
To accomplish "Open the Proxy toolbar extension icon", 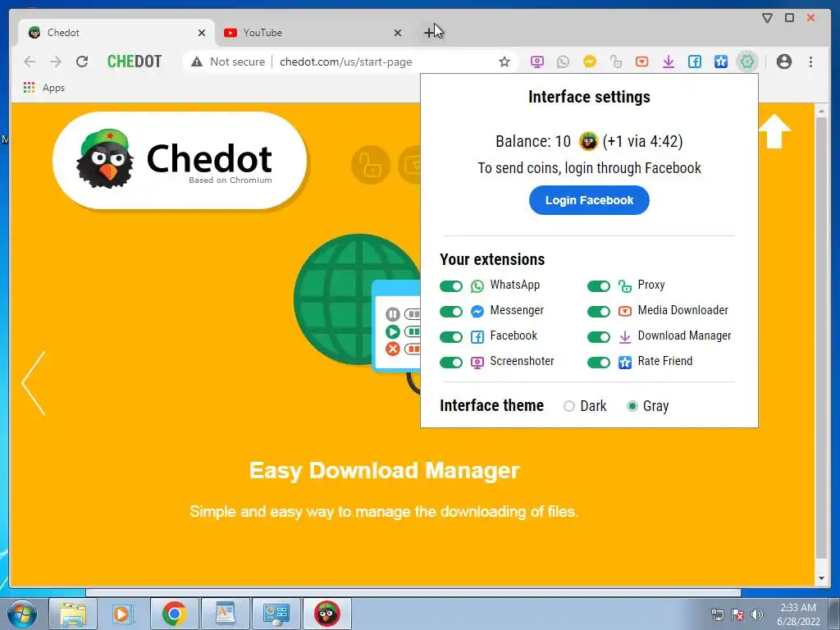I will (615, 62).
